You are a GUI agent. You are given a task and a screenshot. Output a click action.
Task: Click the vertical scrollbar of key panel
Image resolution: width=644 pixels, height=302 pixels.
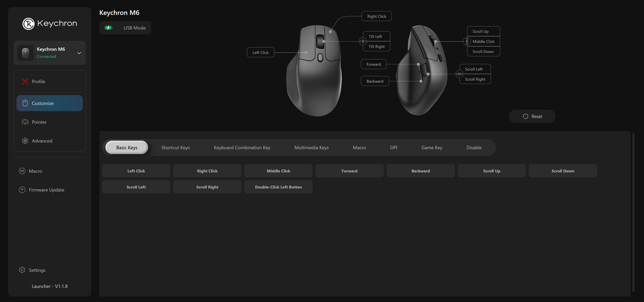click(633, 212)
